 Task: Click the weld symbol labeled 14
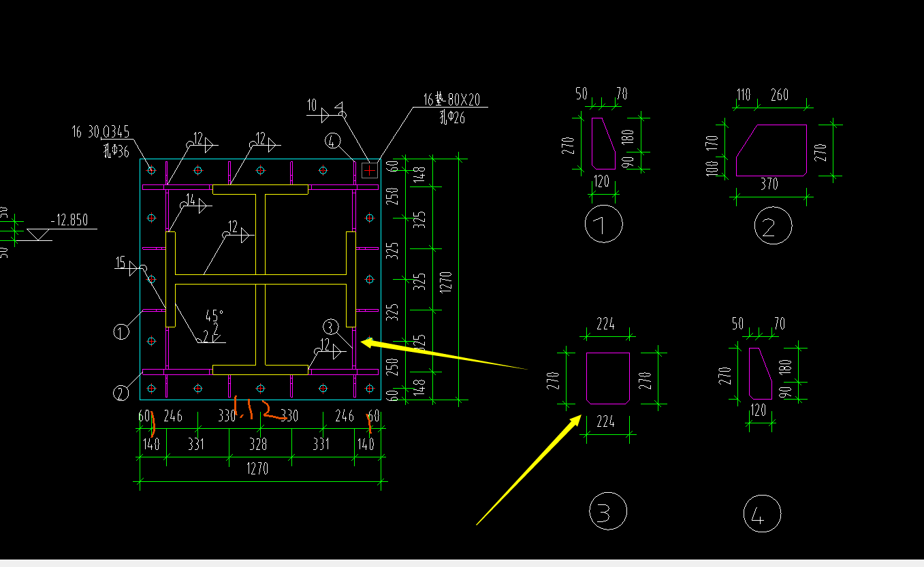(195, 203)
